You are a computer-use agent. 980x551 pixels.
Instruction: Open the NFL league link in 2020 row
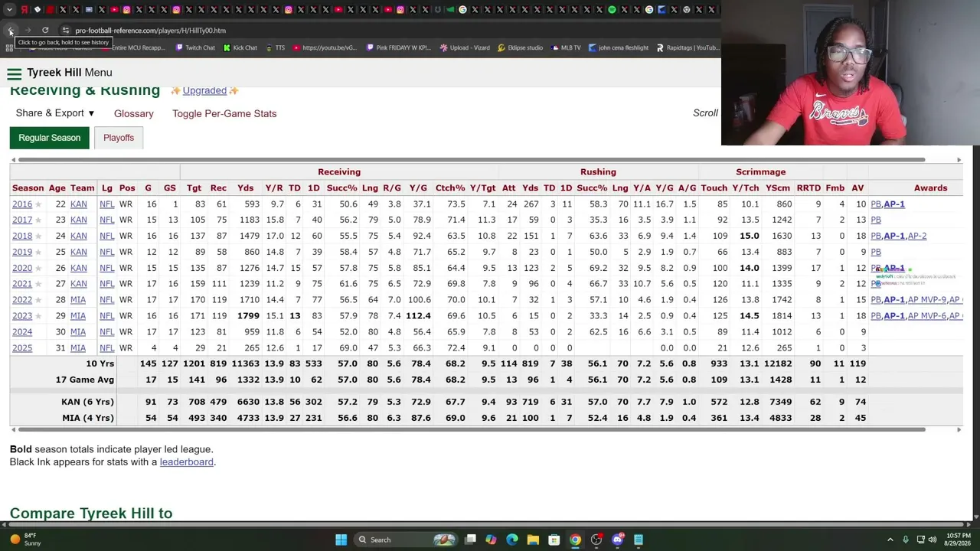pos(106,268)
